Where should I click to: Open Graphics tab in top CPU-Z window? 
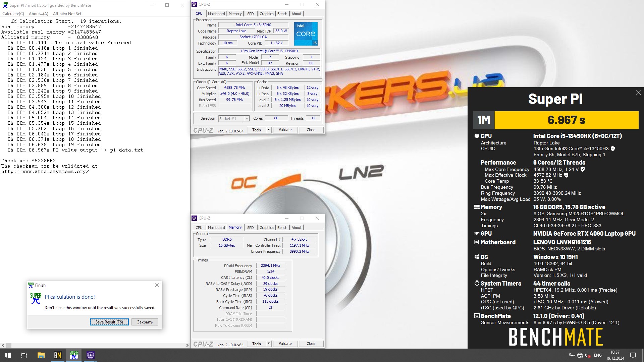pyautogui.click(x=267, y=14)
